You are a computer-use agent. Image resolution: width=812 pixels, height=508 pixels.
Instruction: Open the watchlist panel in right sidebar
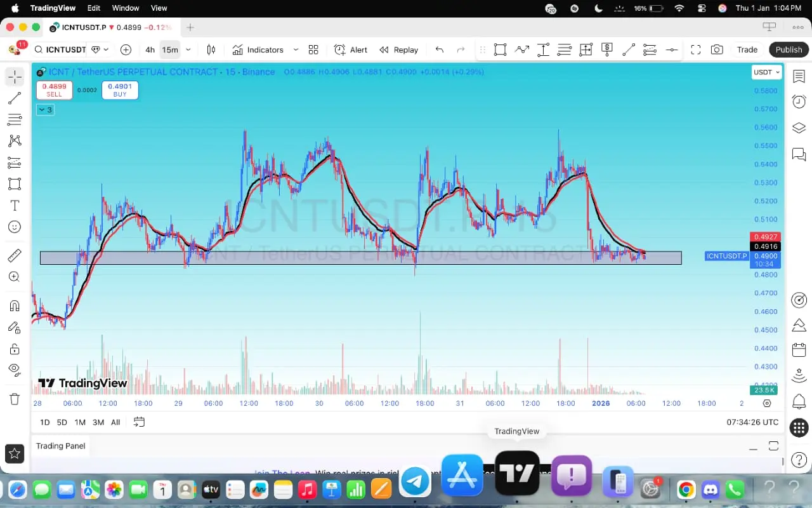pyautogui.click(x=799, y=77)
